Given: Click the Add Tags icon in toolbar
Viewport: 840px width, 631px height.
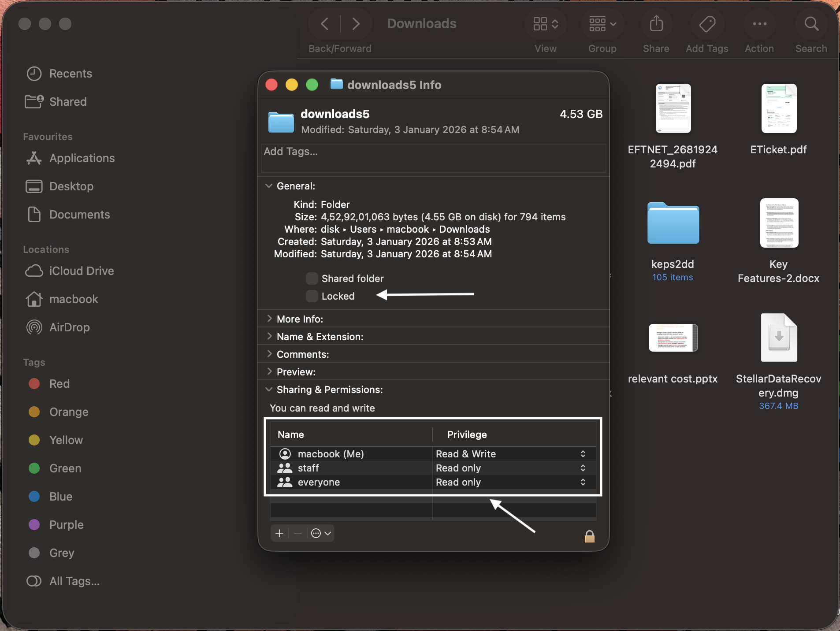Looking at the screenshot, I should tap(707, 24).
